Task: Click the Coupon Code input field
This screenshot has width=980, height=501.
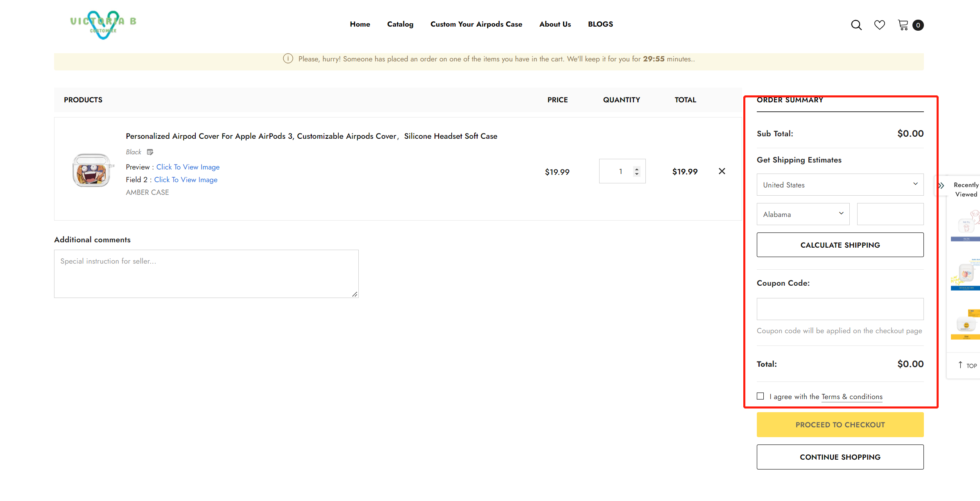Action: (x=840, y=309)
